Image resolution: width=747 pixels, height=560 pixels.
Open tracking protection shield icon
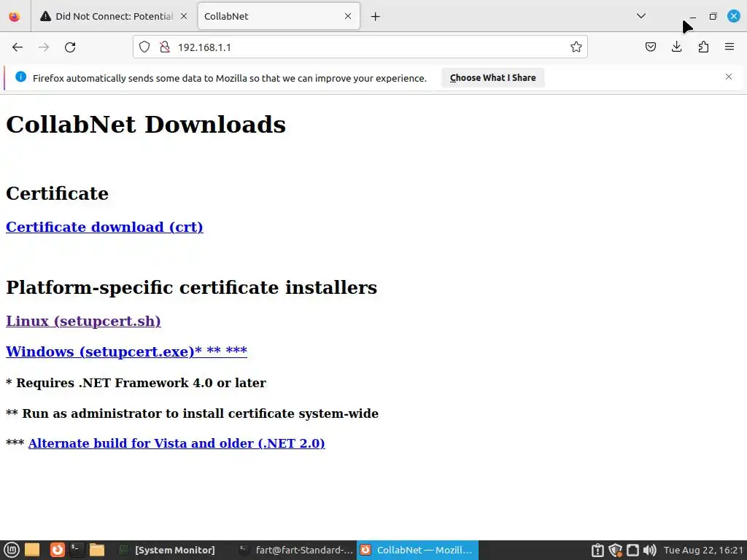click(144, 47)
